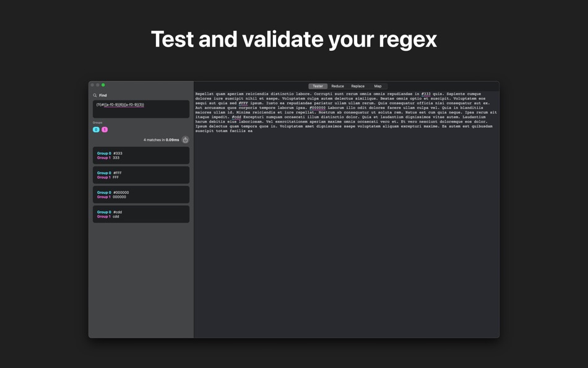Click the 4 matches in 0.09ms label

[162, 139]
